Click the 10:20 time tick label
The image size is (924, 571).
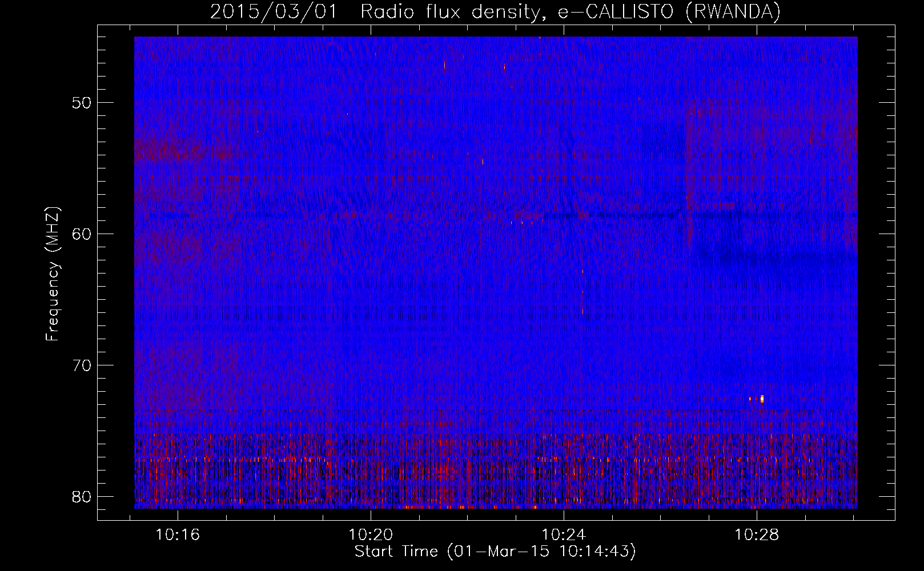371,535
